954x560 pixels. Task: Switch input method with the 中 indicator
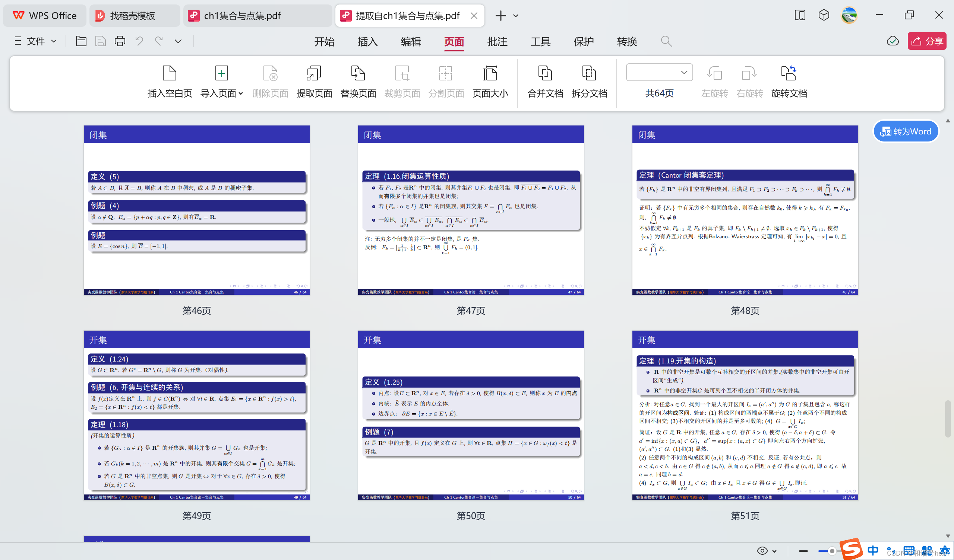874,551
